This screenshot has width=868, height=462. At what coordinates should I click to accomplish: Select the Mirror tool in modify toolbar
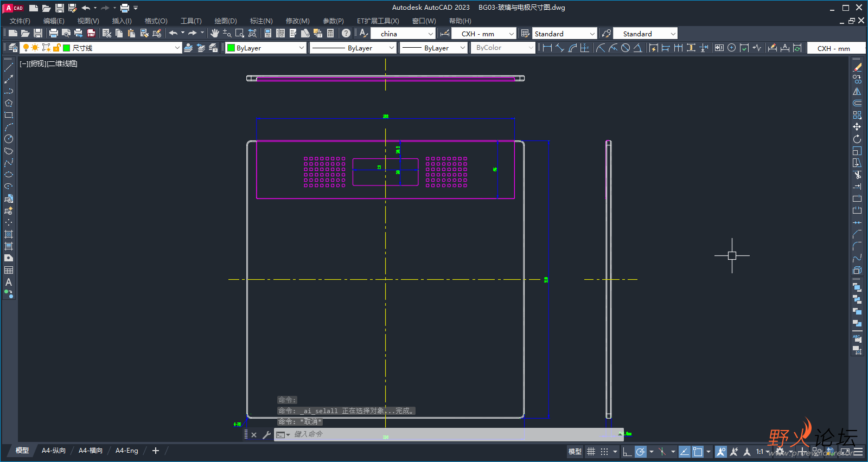(x=857, y=91)
